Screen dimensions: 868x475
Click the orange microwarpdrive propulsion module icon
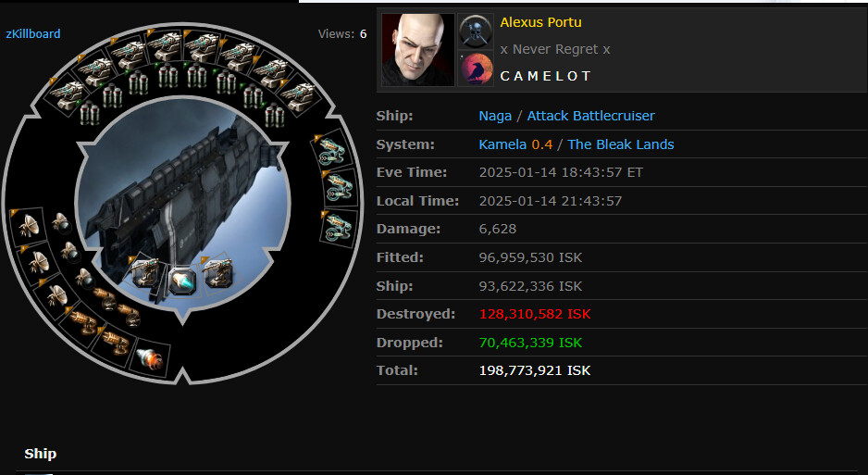pos(149,358)
